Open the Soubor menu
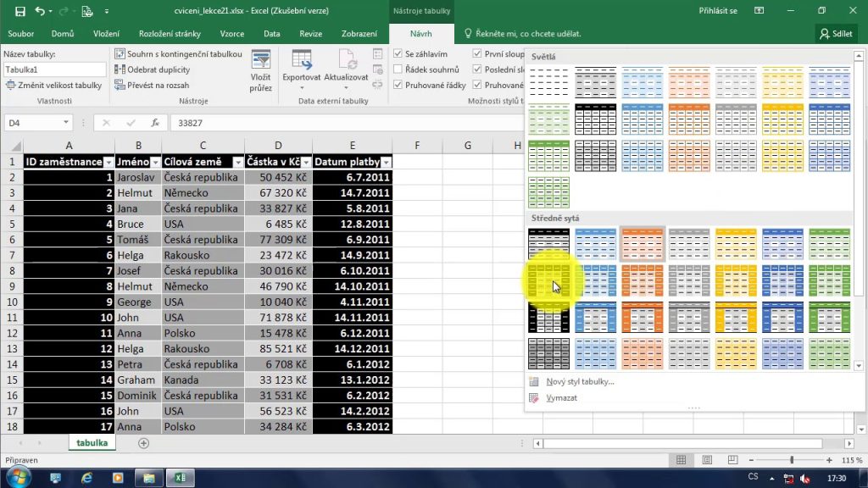 [20, 34]
